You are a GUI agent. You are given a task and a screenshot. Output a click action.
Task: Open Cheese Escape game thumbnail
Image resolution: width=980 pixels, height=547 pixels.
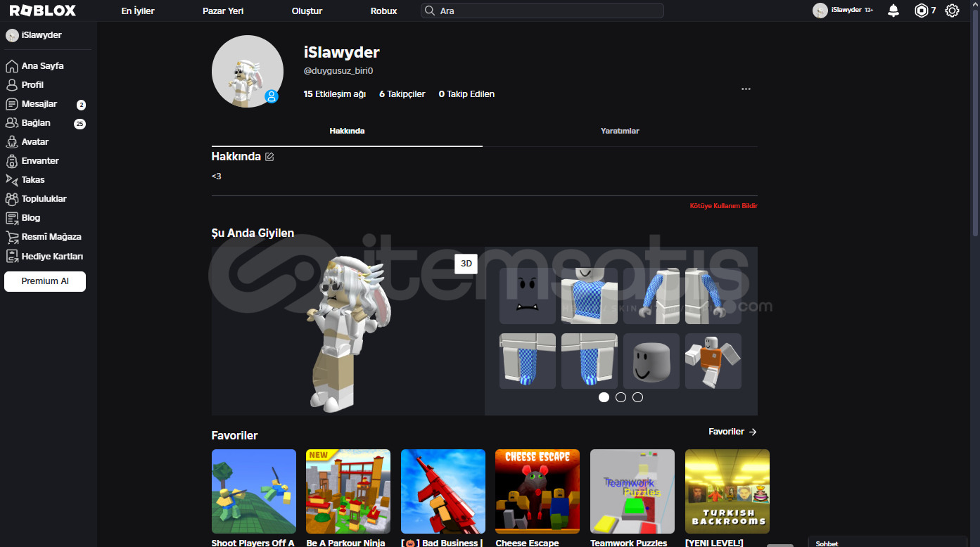pyautogui.click(x=537, y=491)
